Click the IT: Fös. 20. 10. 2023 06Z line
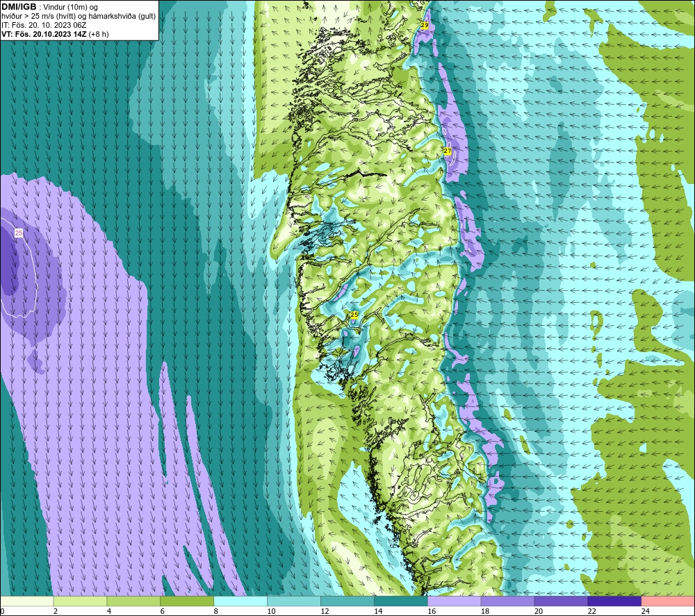Image resolution: width=695 pixels, height=616 pixels. (x=44, y=25)
